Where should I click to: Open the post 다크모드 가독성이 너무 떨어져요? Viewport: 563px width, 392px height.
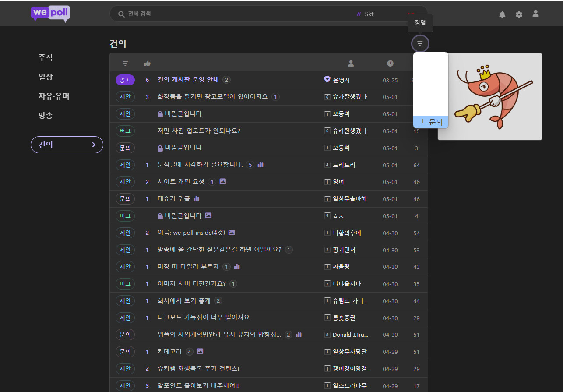203,318
